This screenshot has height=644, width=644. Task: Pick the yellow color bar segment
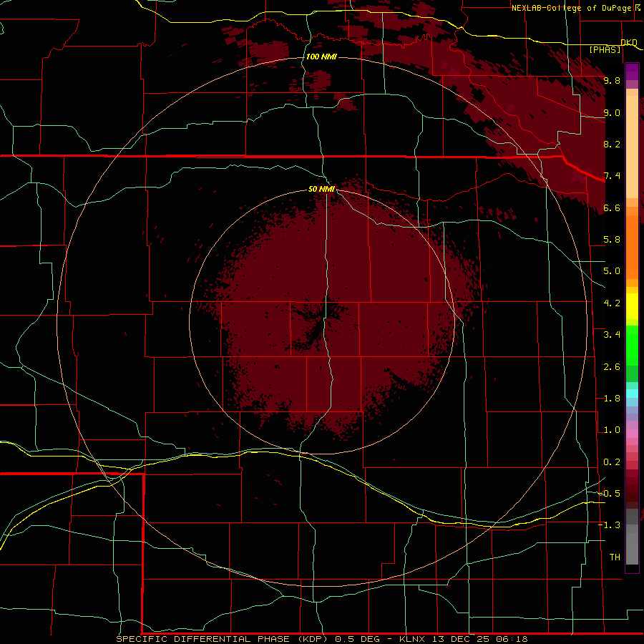click(632, 306)
